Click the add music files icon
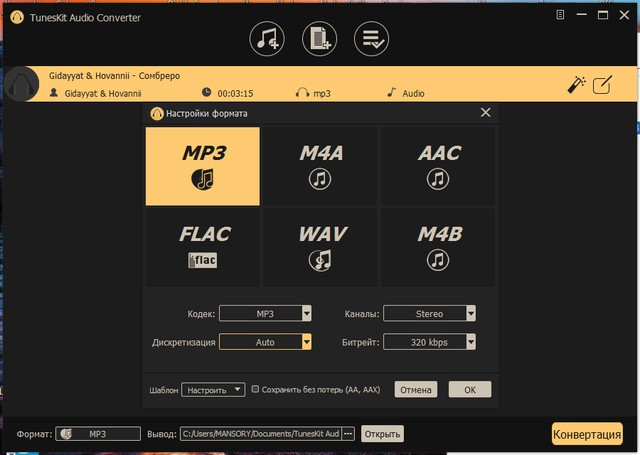The image size is (640, 455). [267, 38]
